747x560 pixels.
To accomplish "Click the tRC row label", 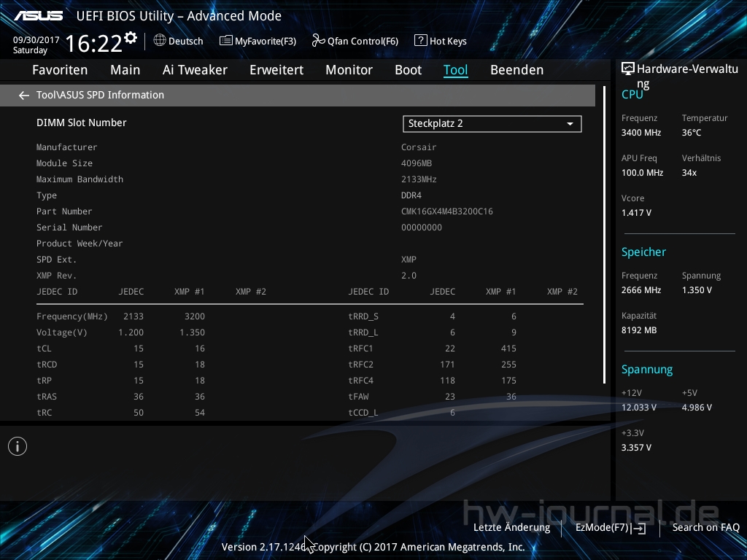I will [x=44, y=413].
